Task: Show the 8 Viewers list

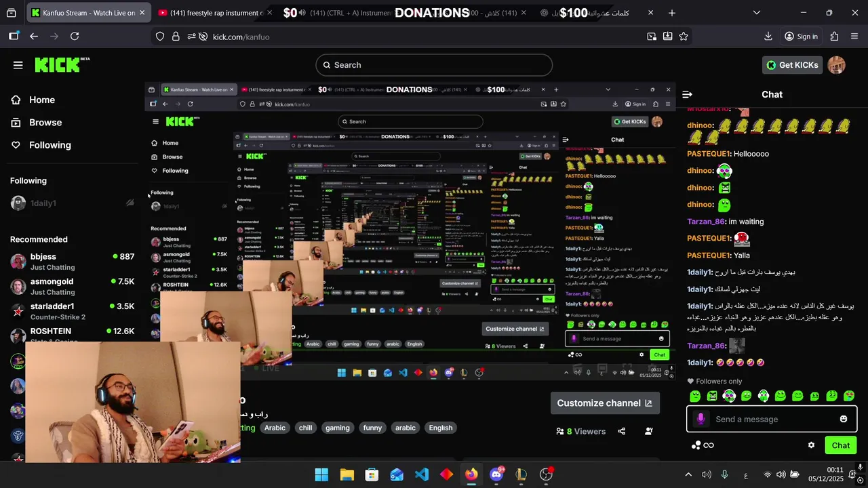Action: [x=580, y=431]
